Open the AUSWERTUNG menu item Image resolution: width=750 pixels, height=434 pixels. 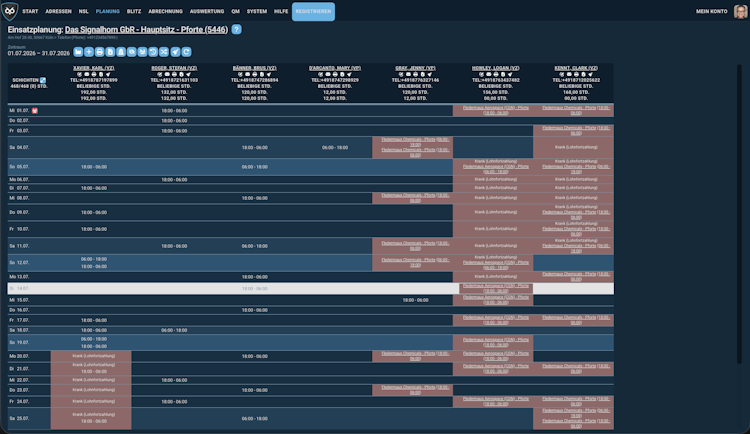pyautogui.click(x=207, y=11)
